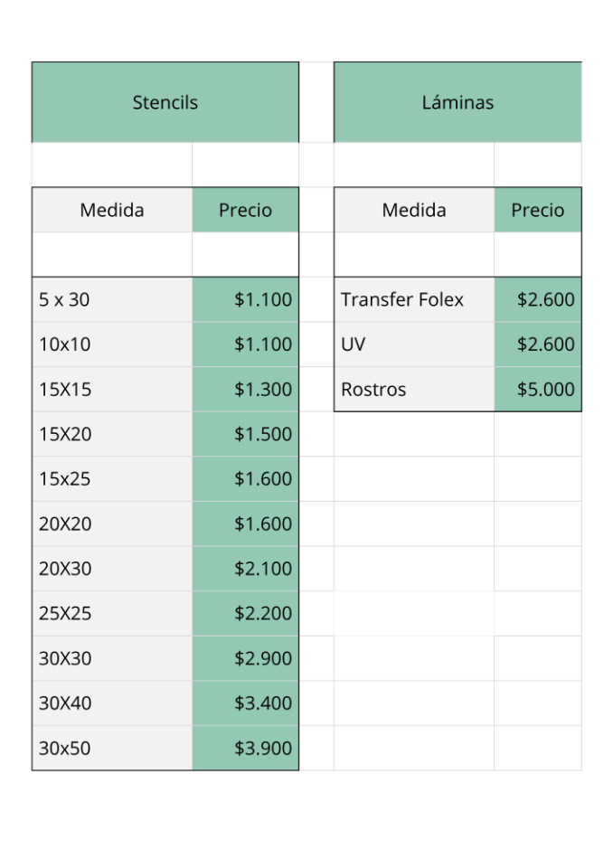
Task: Select the Precio header under Stencils
Action: click(x=245, y=210)
